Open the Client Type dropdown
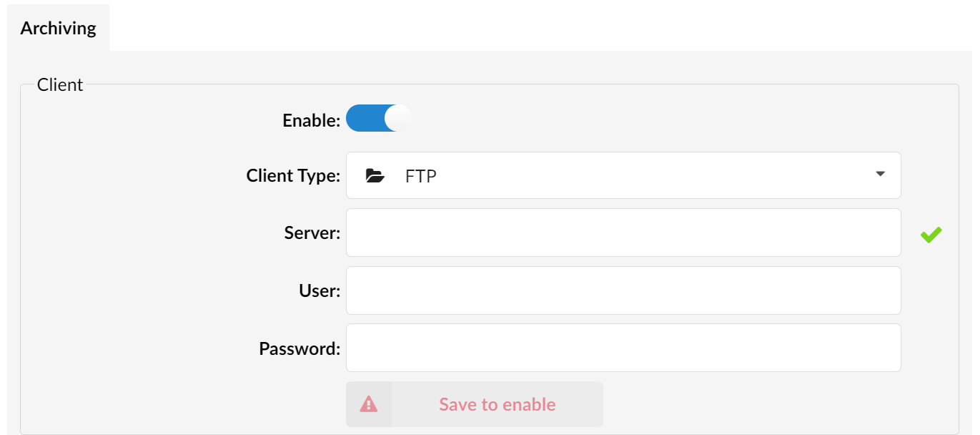This screenshot has width=980, height=435. point(623,175)
